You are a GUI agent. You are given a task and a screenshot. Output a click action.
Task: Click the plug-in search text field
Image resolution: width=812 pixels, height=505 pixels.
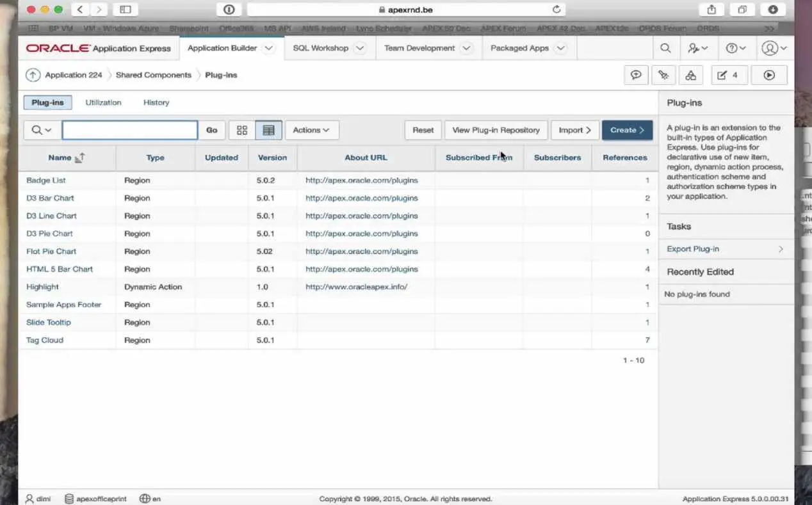(129, 130)
